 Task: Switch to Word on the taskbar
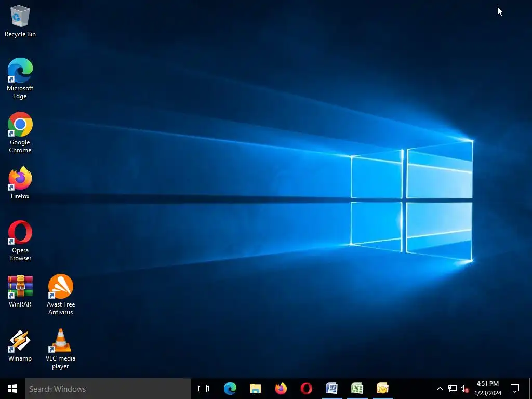pos(332,389)
